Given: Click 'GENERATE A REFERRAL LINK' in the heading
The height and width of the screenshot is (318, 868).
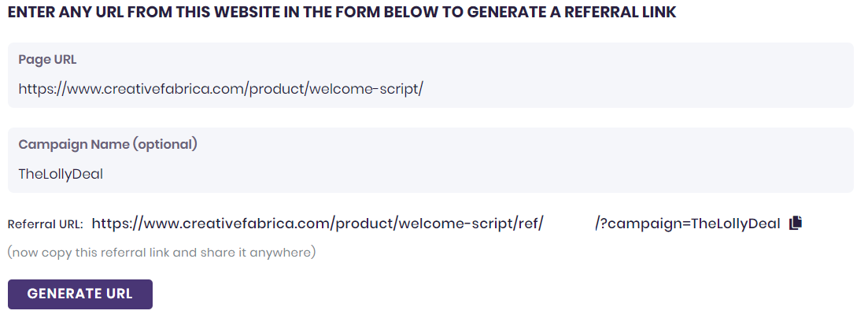Looking at the screenshot, I should (x=576, y=13).
